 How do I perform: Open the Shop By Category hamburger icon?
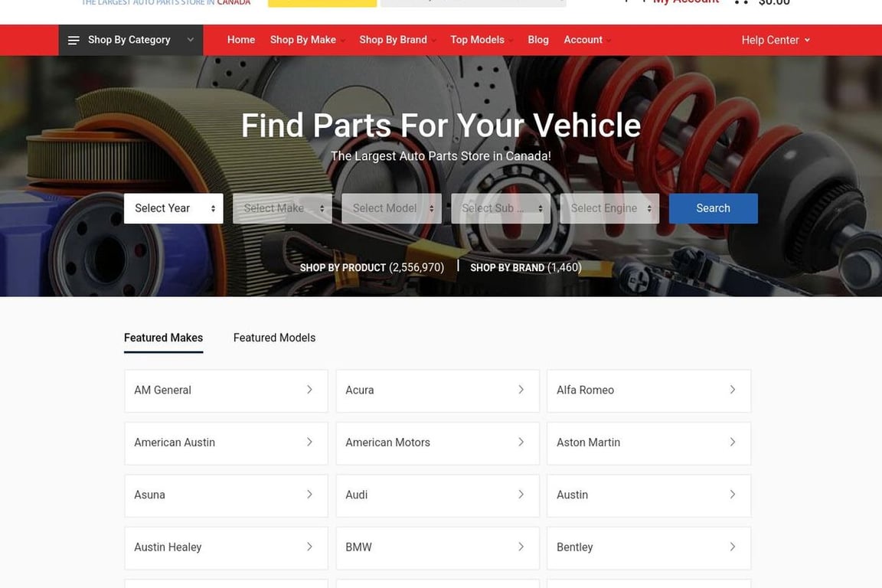click(x=73, y=40)
